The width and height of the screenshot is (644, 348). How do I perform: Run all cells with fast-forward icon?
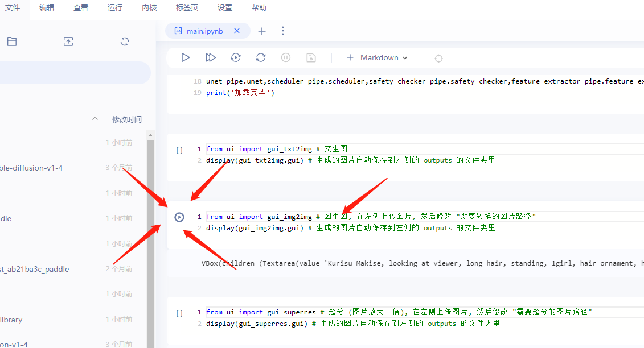[210, 57]
